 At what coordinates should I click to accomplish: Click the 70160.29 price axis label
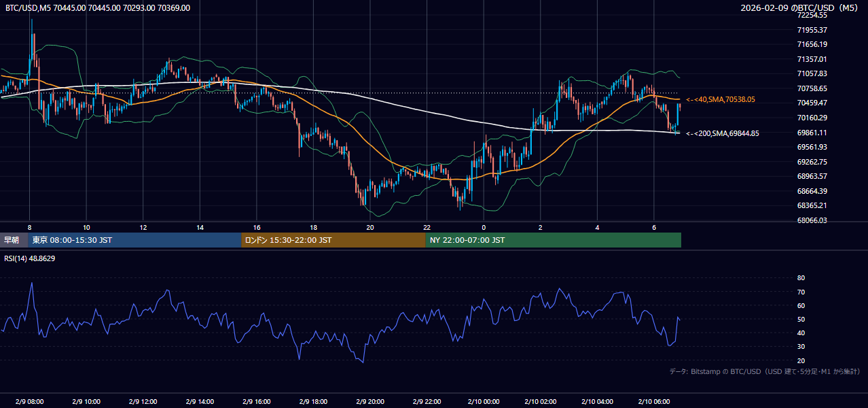[x=812, y=118]
